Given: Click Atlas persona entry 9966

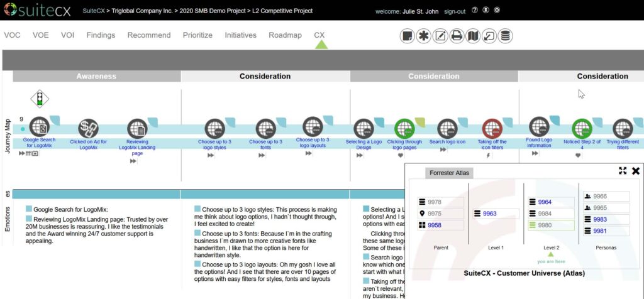Looking at the screenshot, I should [x=606, y=197].
